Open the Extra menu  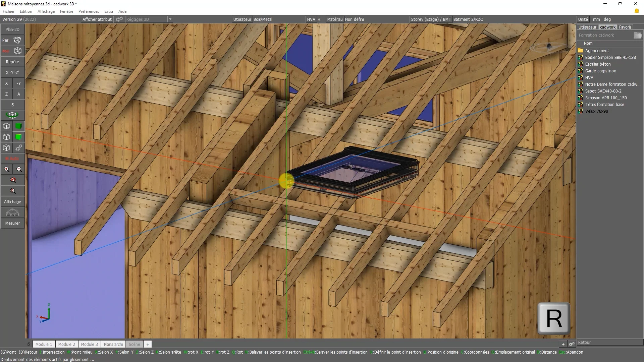pyautogui.click(x=108, y=11)
